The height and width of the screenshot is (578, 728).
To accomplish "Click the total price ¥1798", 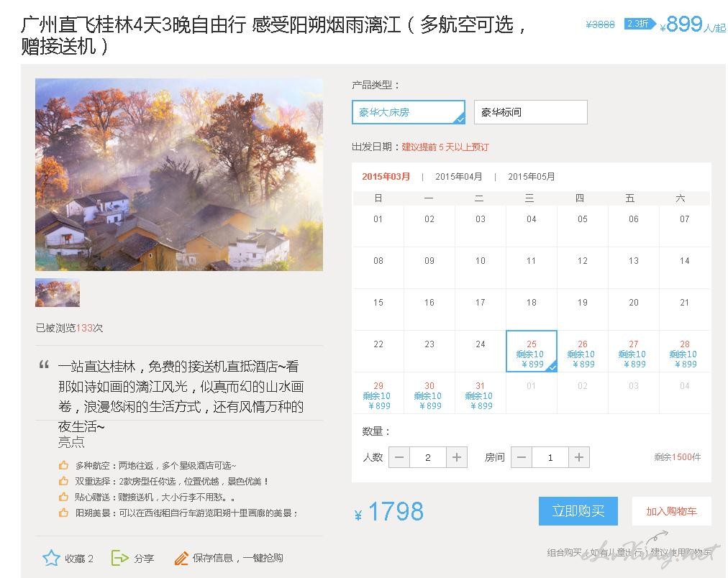I will (x=389, y=512).
